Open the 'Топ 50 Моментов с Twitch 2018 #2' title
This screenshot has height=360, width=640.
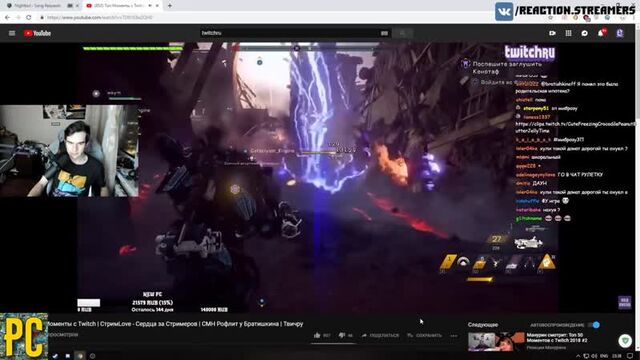(x=557, y=338)
